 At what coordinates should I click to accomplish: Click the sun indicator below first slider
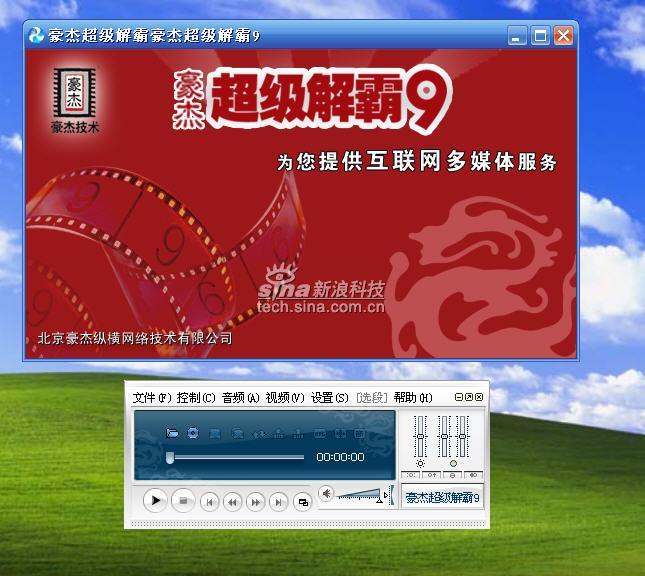(420, 464)
